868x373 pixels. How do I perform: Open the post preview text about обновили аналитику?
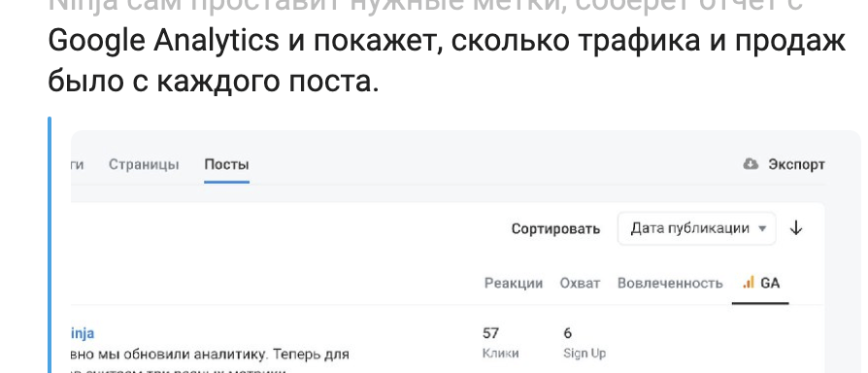coord(211,354)
